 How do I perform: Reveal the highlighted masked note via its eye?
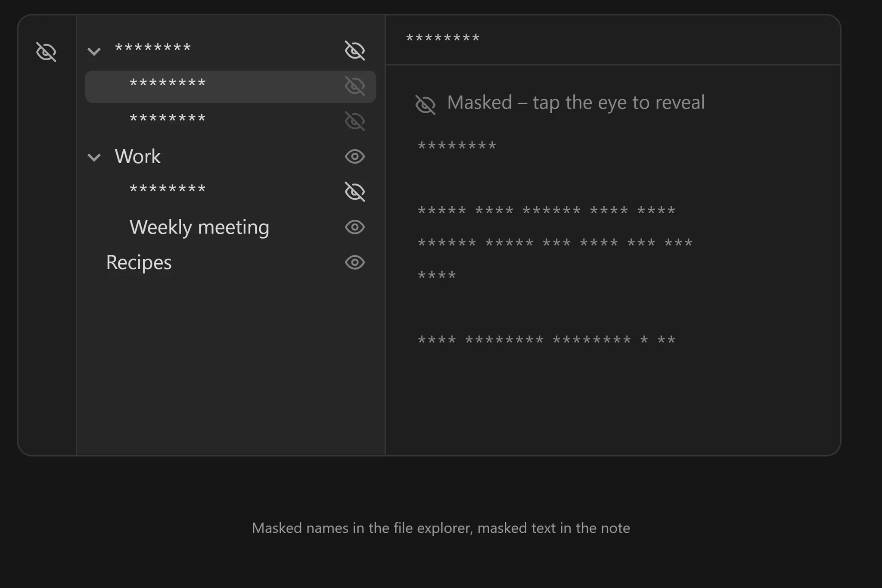(x=355, y=86)
